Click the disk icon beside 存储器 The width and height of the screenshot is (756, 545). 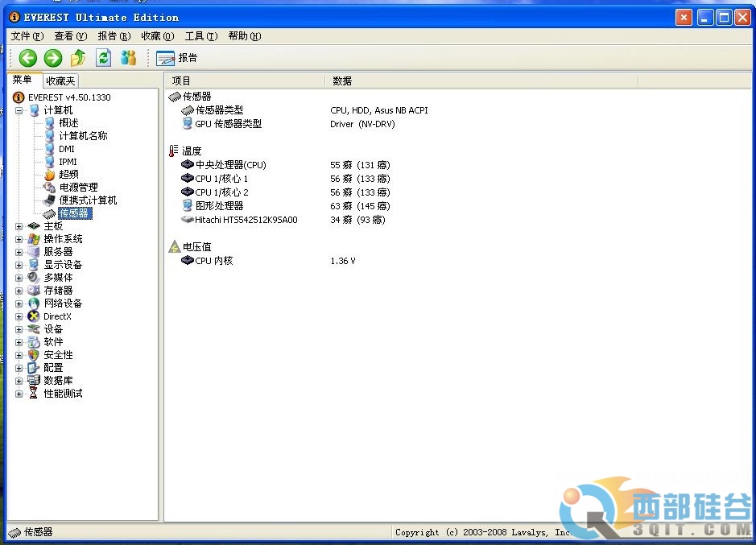click(34, 291)
